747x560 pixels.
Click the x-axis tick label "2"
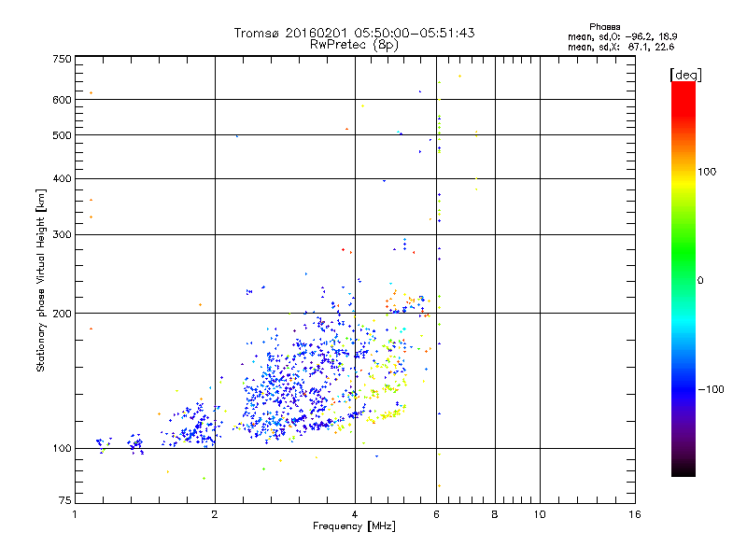215,514
